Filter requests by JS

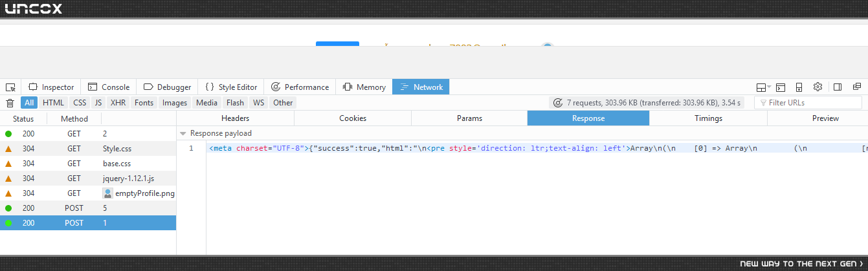click(x=98, y=103)
